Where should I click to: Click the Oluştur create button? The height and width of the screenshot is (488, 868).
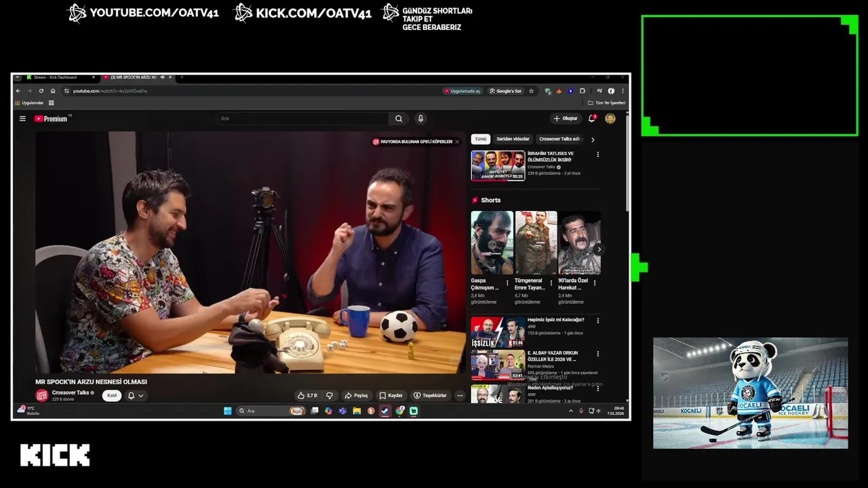click(565, 119)
